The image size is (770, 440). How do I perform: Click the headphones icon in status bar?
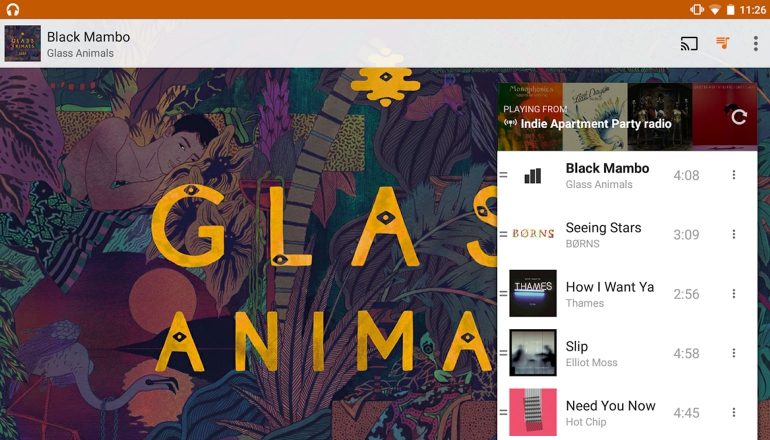(x=13, y=9)
